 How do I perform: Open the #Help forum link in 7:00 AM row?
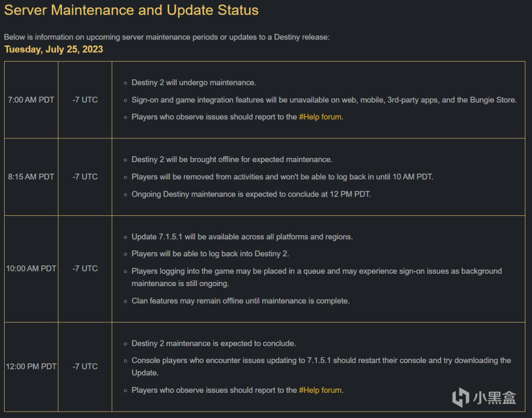(320, 117)
